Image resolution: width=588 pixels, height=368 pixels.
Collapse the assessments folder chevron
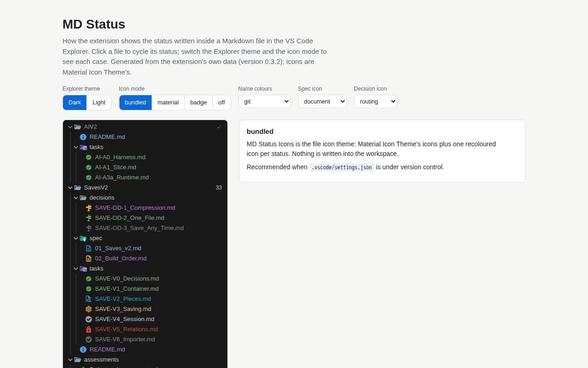[x=70, y=360]
